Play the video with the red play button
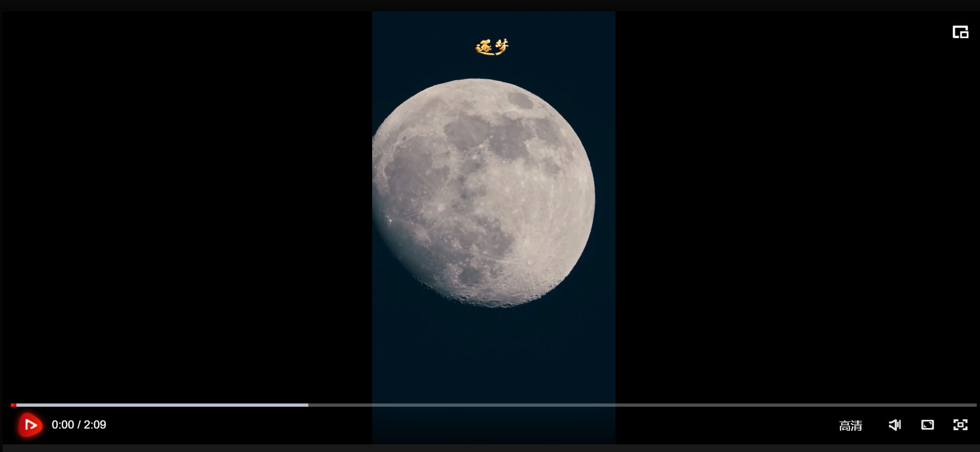Viewport: 980px width, 452px height. [x=31, y=425]
